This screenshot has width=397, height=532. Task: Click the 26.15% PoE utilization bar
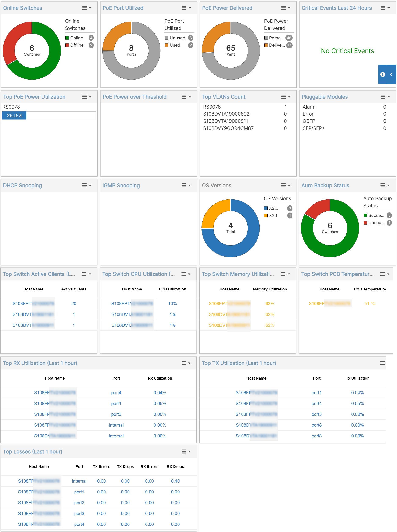[x=14, y=115]
